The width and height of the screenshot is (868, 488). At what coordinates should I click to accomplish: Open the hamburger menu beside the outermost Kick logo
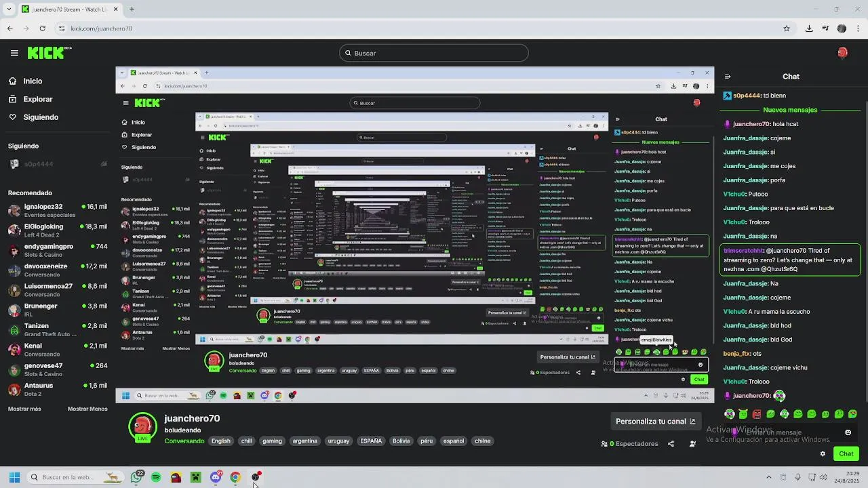click(x=14, y=53)
